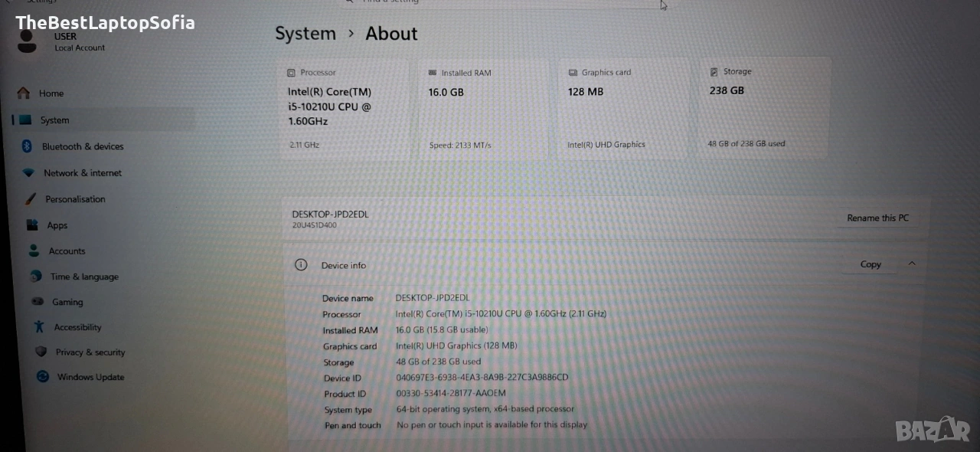Open Privacy & security settings

pyautogui.click(x=90, y=352)
